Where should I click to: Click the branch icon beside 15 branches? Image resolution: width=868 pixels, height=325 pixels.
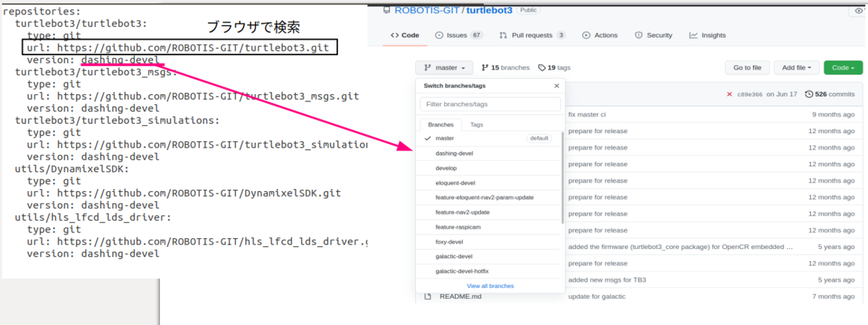coord(485,67)
